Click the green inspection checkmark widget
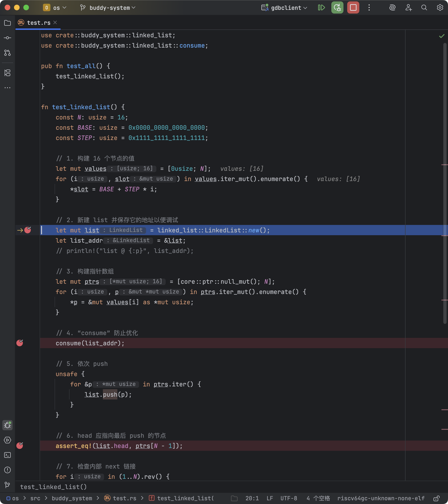 click(x=442, y=36)
